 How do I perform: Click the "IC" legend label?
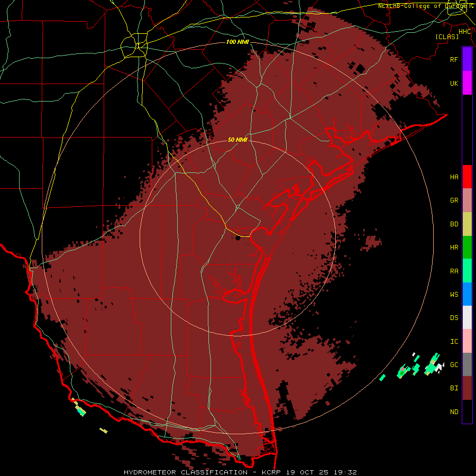tap(454, 342)
